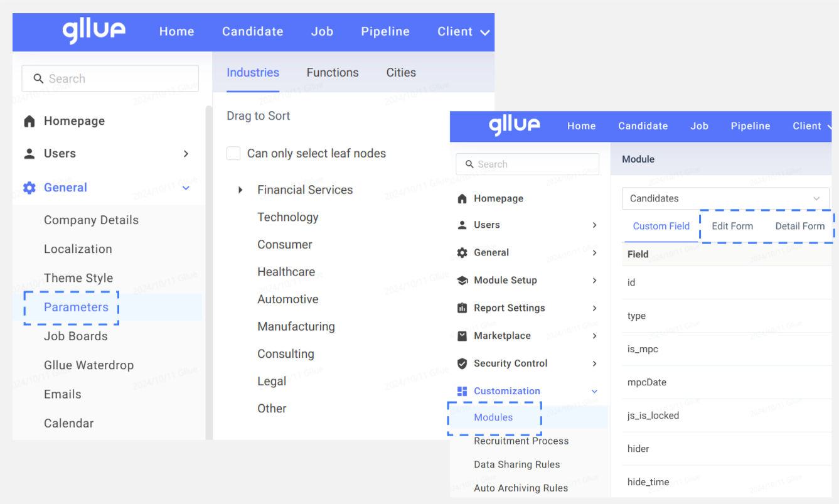This screenshot has width=839, height=504.
Task: Open Theme Style settings
Action: click(x=78, y=278)
